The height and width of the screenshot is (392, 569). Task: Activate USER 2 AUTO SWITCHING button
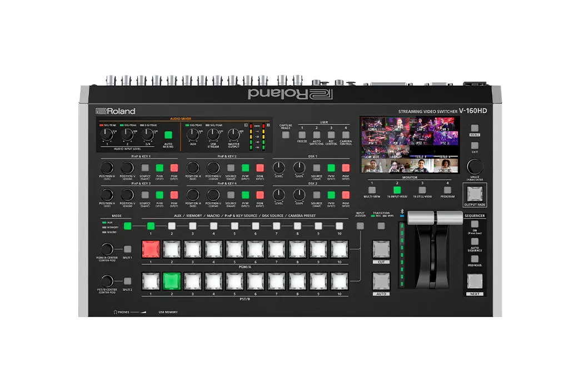pos(316,135)
